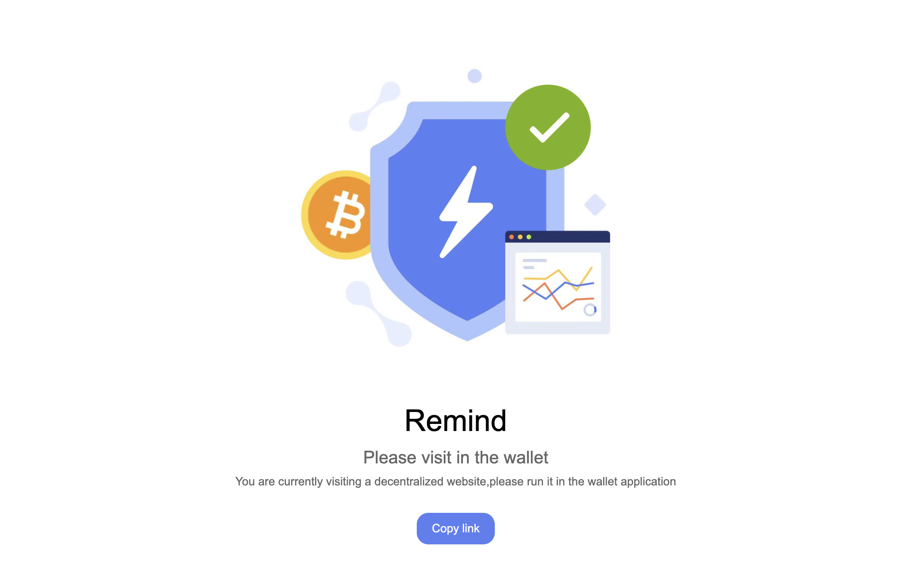Click the dark navy titlebar of mini window
Viewport: 924px width, 583px height.
click(x=557, y=237)
